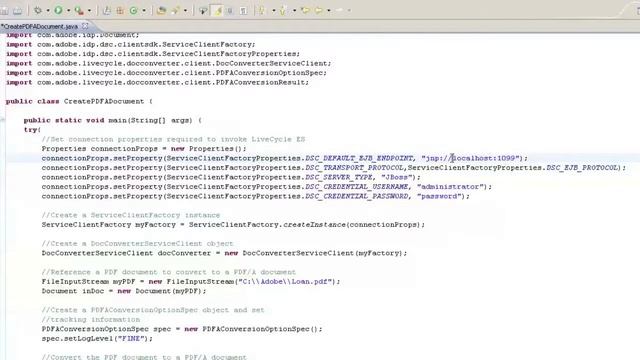
Task: Click the import line for PDFAConversionOptionSpec
Action: click(x=167, y=73)
